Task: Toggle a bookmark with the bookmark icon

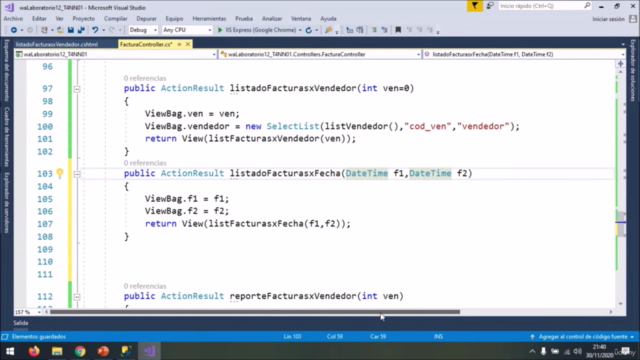Action: point(398,30)
